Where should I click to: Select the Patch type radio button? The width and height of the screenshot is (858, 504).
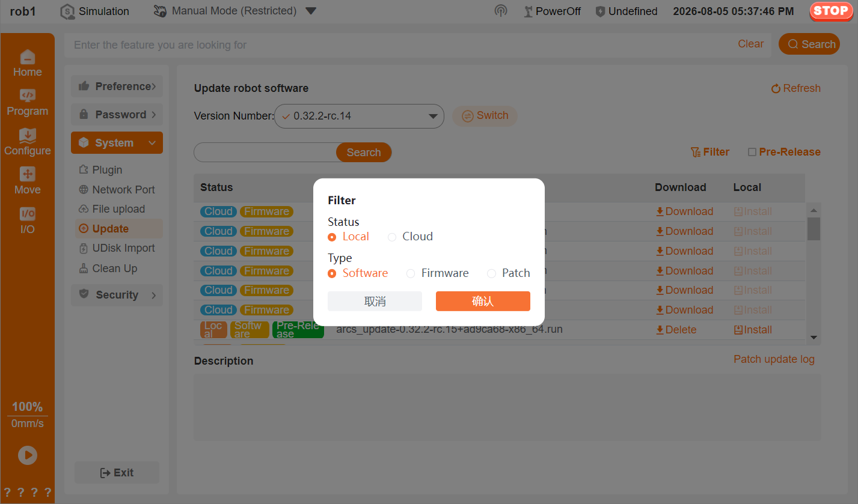pos(491,274)
